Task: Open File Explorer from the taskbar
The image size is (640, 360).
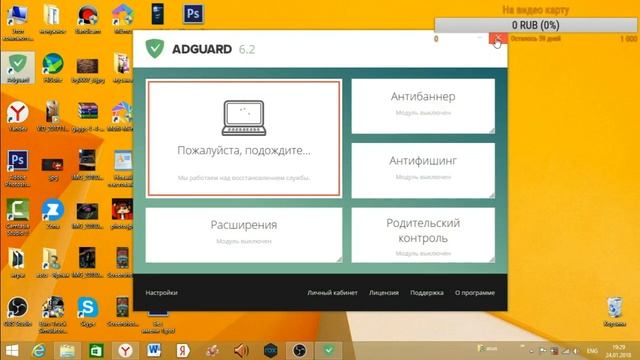Action: point(67,351)
